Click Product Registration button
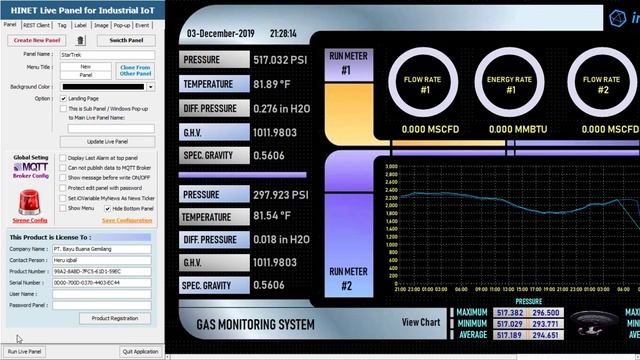The height and width of the screenshot is (360, 640). 115,318
